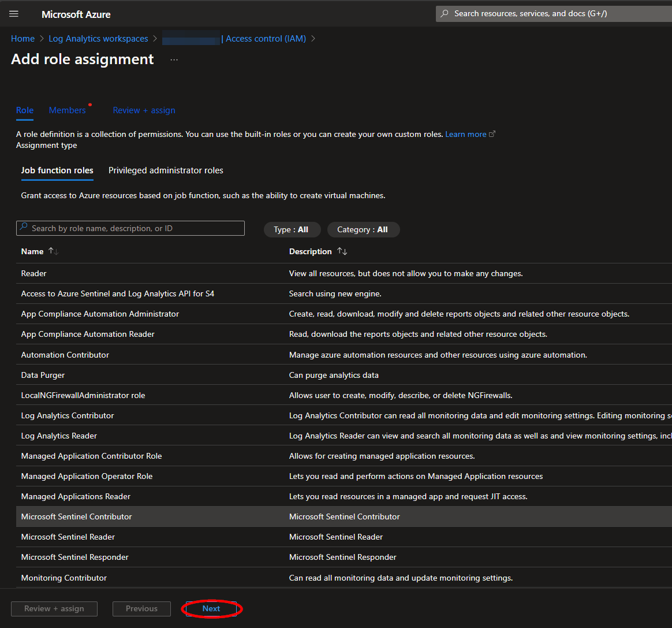Click the search magnifier icon in top bar
The image size is (672, 628).
coord(445,13)
